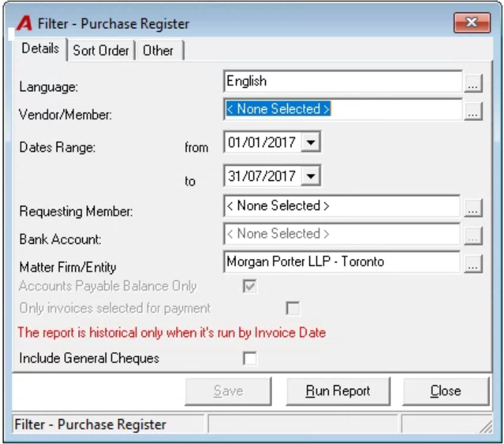This screenshot has width=504, height=444.
Task: Switch to the Sort Order tab
Action: point(101,51)
